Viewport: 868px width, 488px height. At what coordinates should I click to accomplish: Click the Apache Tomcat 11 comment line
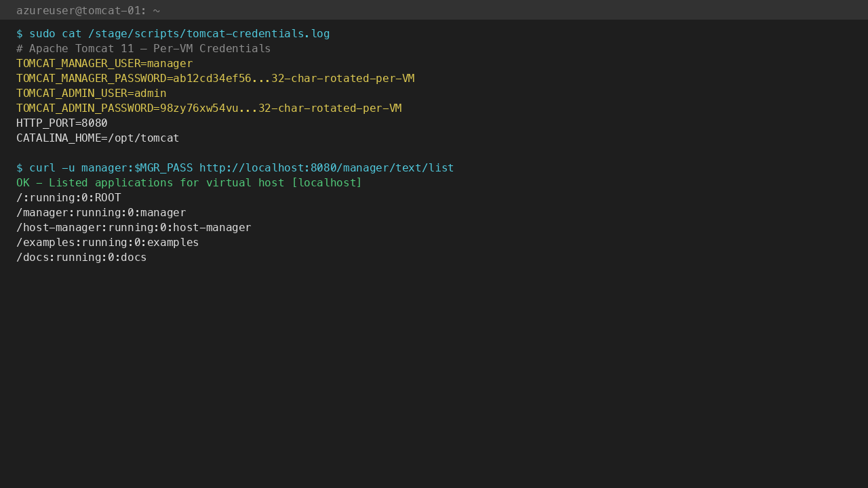tap(144, 49)
